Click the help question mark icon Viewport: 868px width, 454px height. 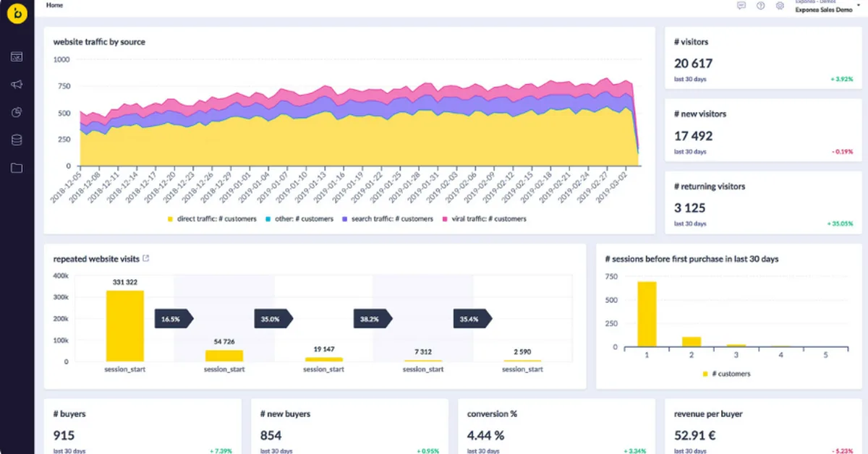pos(760,6)
